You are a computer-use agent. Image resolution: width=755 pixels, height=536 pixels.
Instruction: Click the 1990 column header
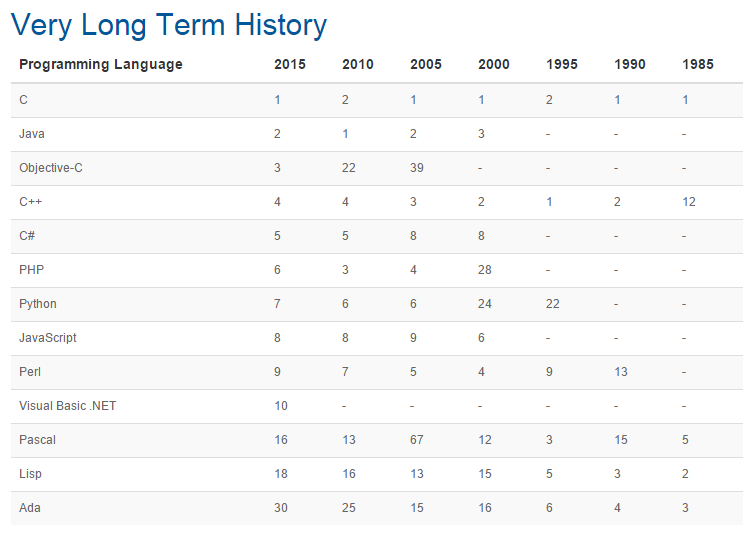[x=629, y=65]
